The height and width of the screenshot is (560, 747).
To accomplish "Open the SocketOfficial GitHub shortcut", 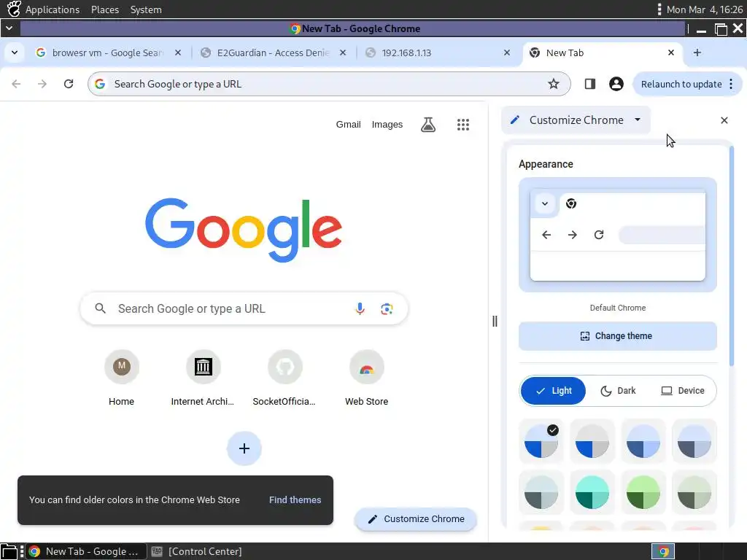I will tap(285, 378).
